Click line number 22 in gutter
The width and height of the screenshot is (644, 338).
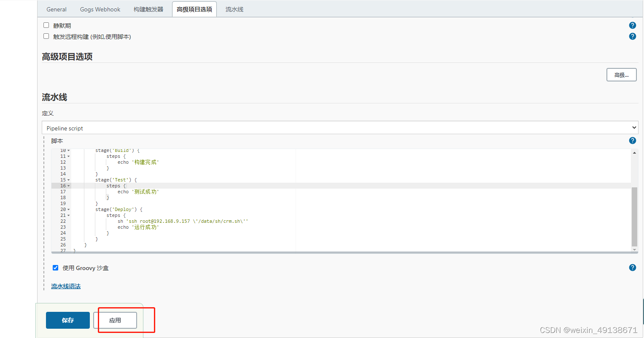[63, 222]
